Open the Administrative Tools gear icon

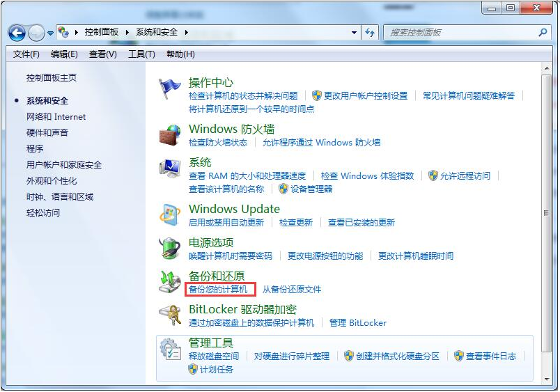[170, 349]
